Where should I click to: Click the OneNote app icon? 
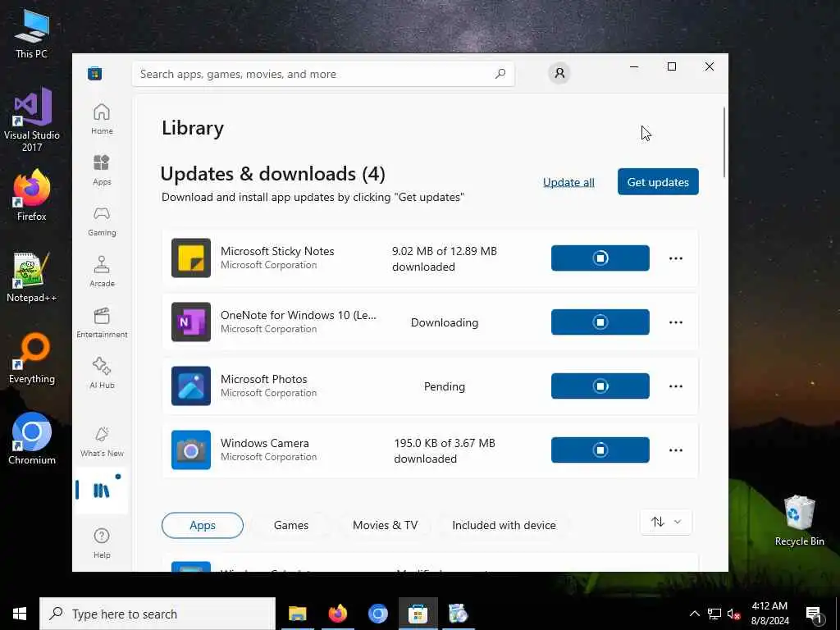(x=190, y=322)
